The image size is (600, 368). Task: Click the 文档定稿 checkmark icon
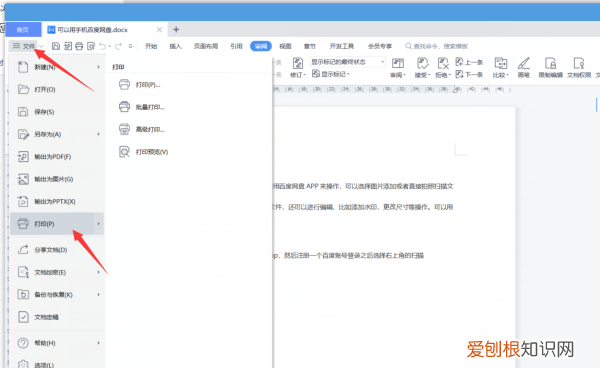pyautogui.click(x=23, y=317)
